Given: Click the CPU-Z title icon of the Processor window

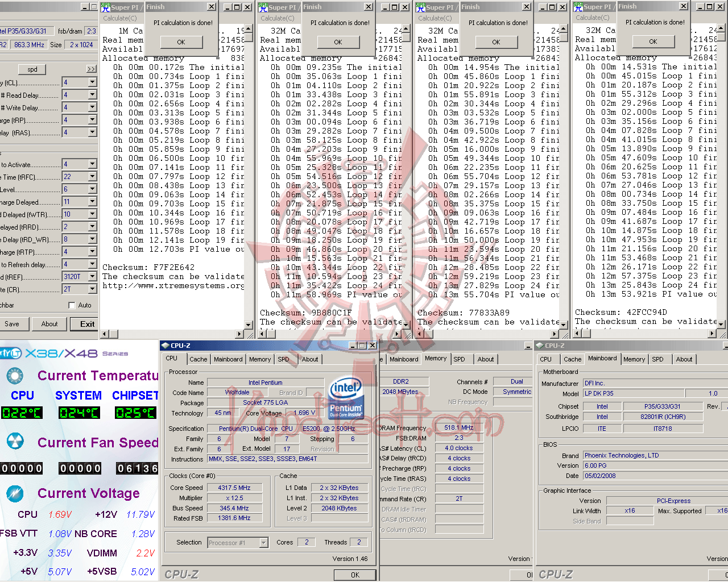Looking at the screenshot, I should [x=165, y=346].
